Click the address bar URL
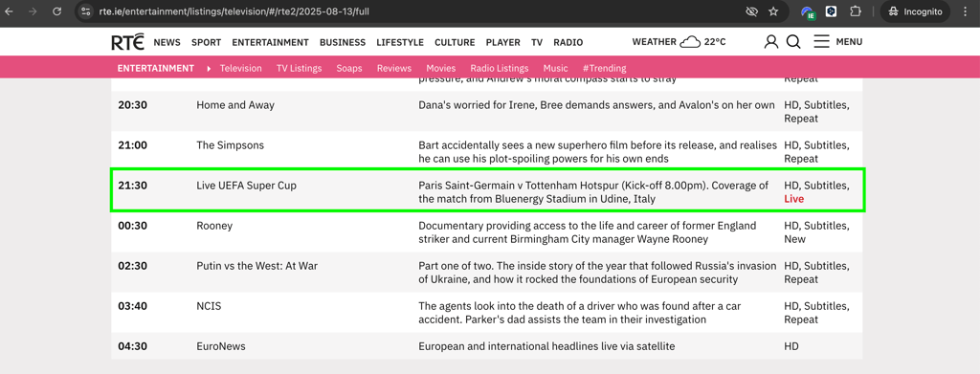Image resolution: width=980 pixels, height=374 pixels. (x=234, y=11)
